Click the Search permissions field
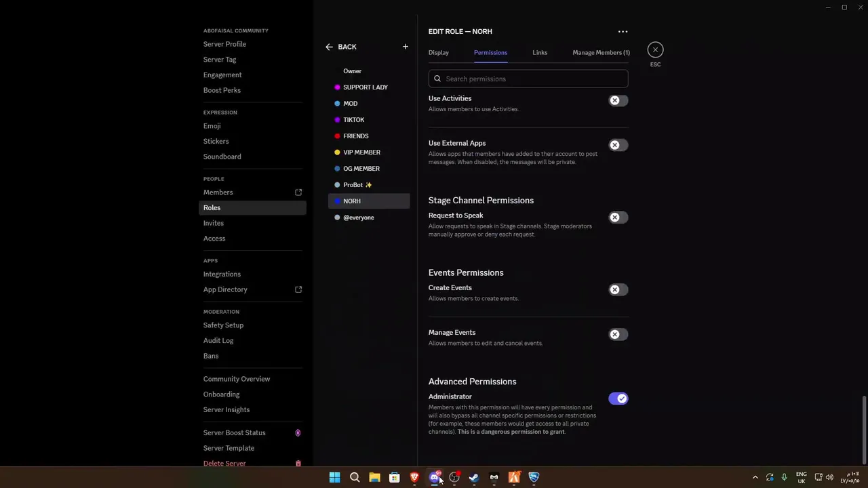Viewport: 868px width, 488px height. point(528,79)
